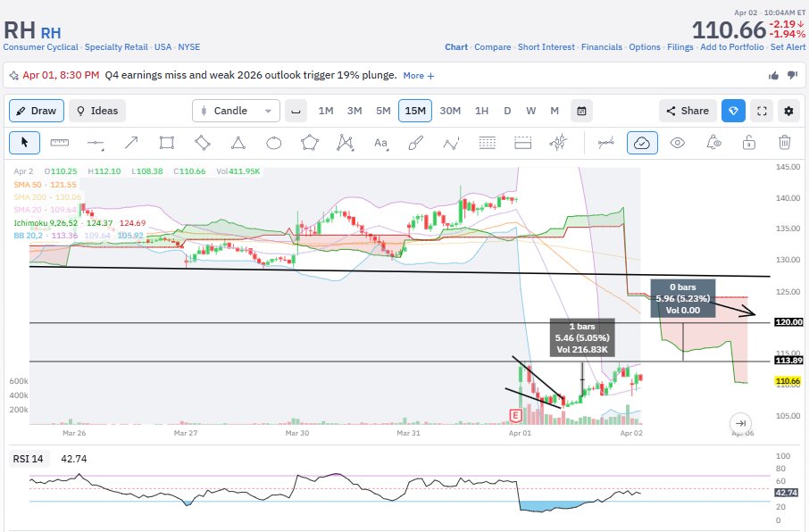Select the arrow drawing tool
Image resolution: width=809 pixels, height=532 pixels.
tap(131, 143)
